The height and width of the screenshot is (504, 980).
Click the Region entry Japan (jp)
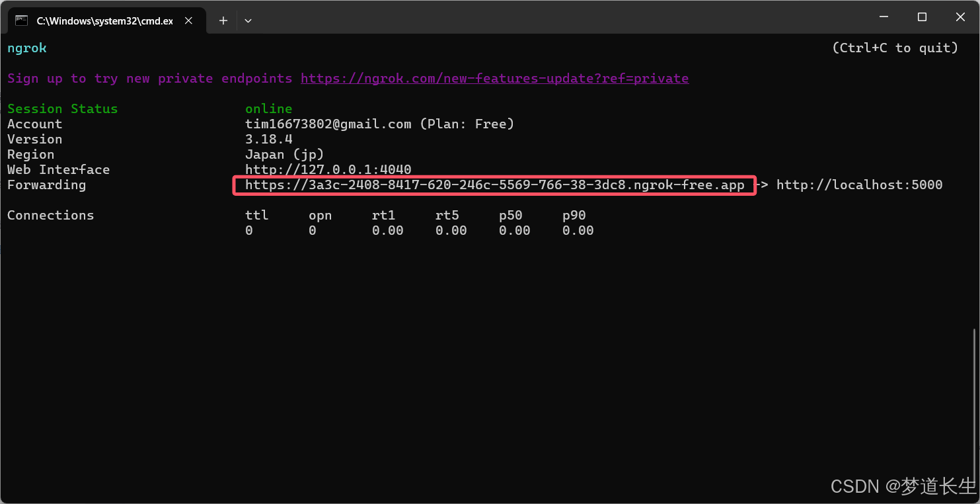click(x=284, y=154)
